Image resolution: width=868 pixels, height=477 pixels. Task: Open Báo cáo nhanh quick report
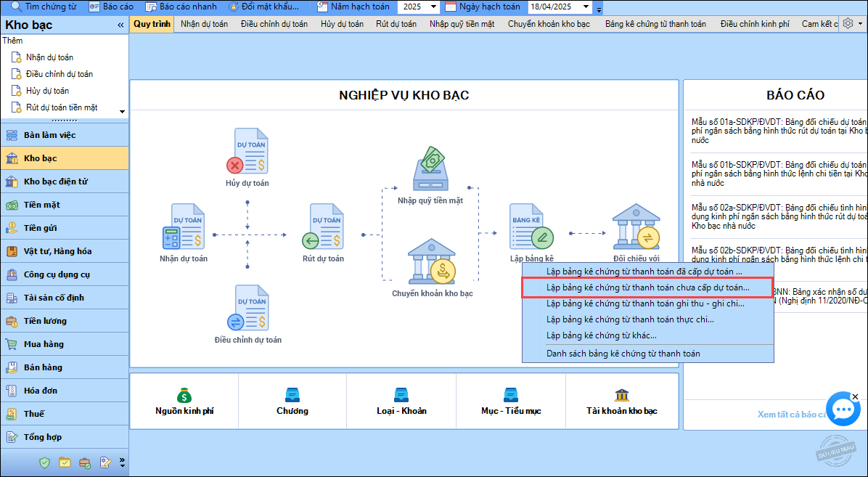(x=181, y=7)
